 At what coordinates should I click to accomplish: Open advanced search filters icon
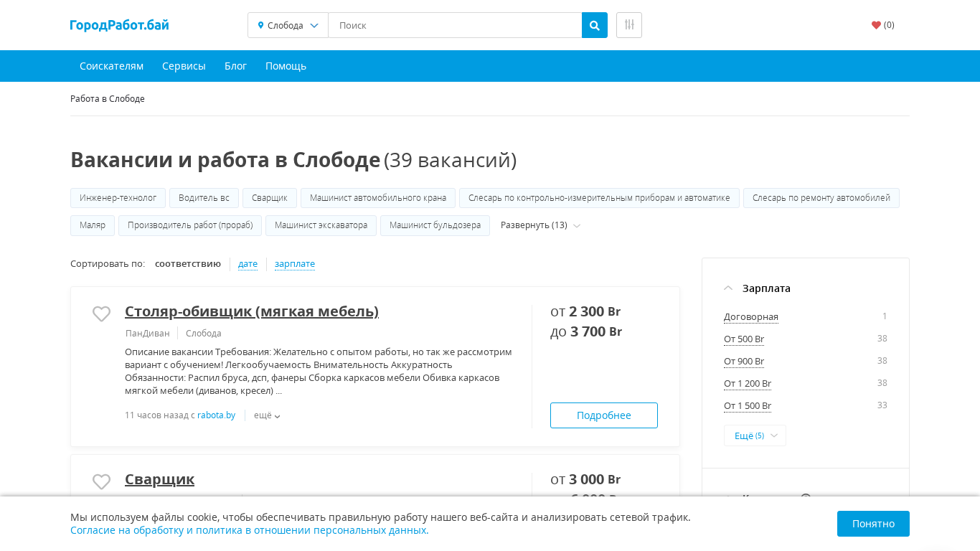(629, 25)
